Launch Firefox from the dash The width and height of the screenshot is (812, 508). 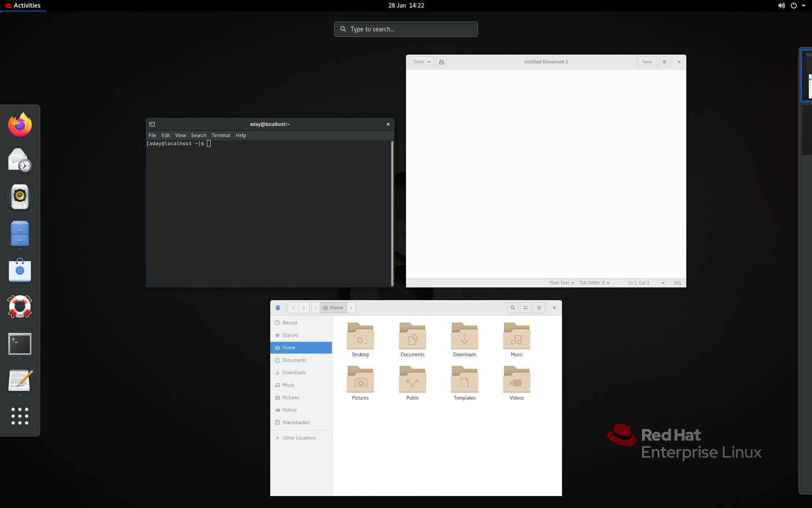pos(20,125)
